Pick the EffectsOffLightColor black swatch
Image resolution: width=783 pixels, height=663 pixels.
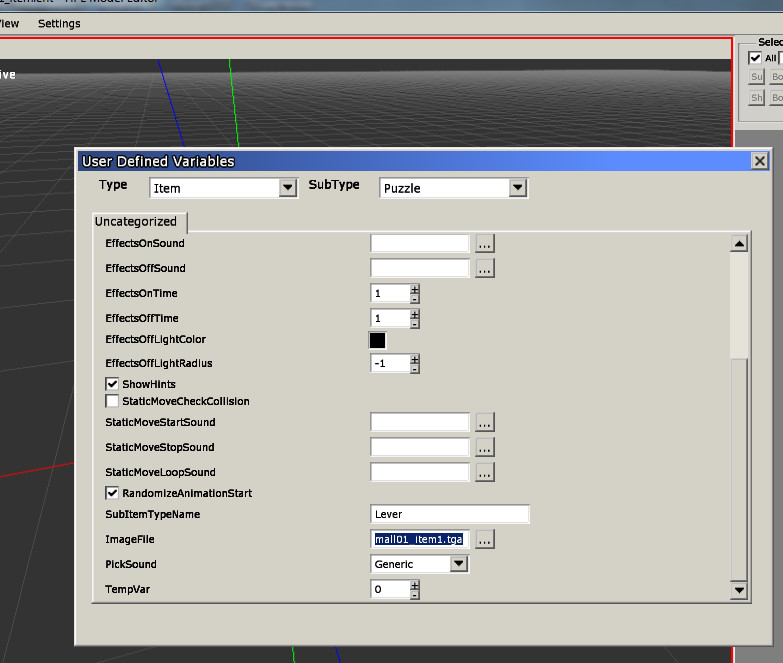click(378, 340)
